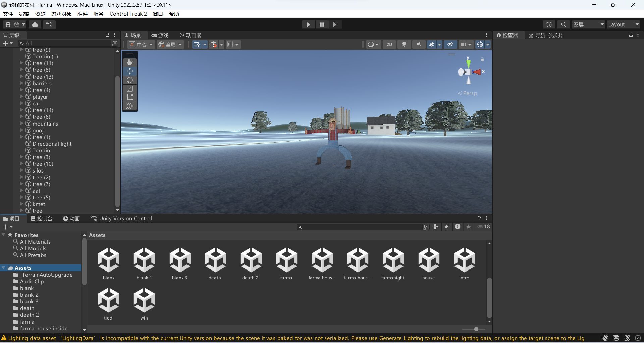Open the gizmos options dropdown arrow
This screenshot has height=343, width=644.
(x=488, y=44)
